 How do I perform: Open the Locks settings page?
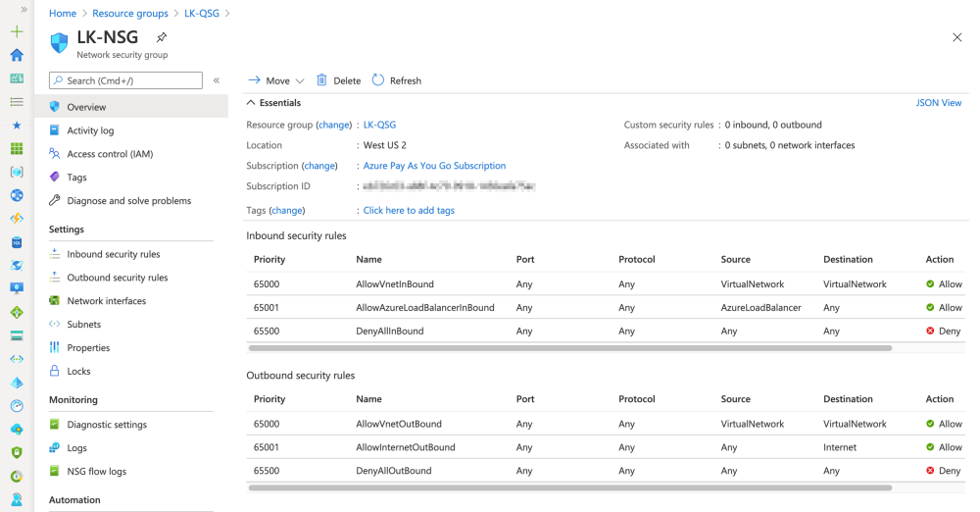pyautogui.click(x=78, y=372)
